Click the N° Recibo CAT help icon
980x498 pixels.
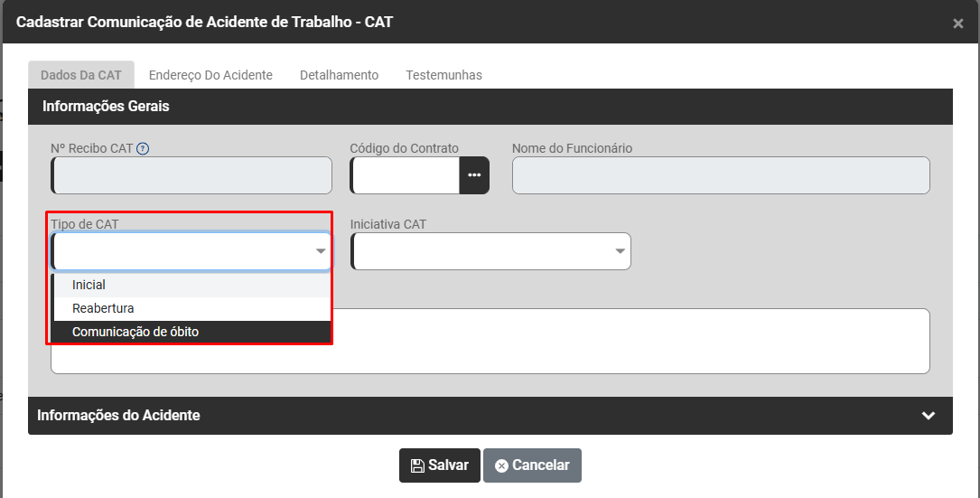(x=143, y=149)
